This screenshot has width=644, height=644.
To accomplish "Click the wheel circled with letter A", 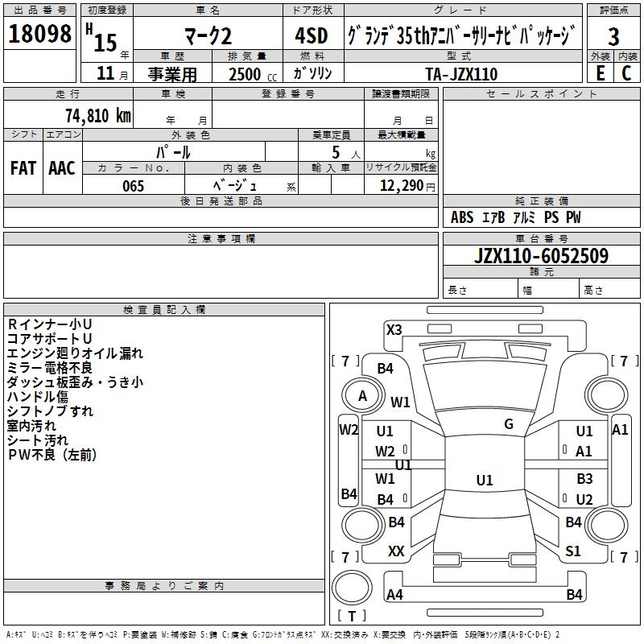I will coord(362,396).
